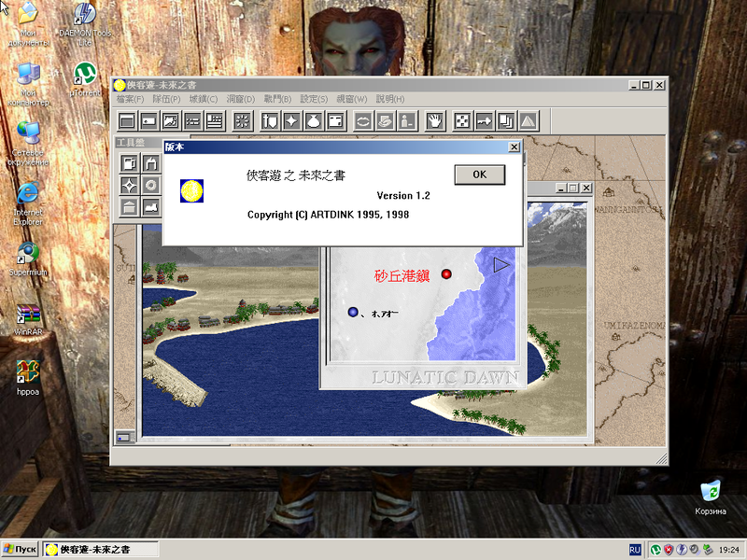
Task: Open DAEMON Tools Lite desktop icon
Action: [85, 24]
